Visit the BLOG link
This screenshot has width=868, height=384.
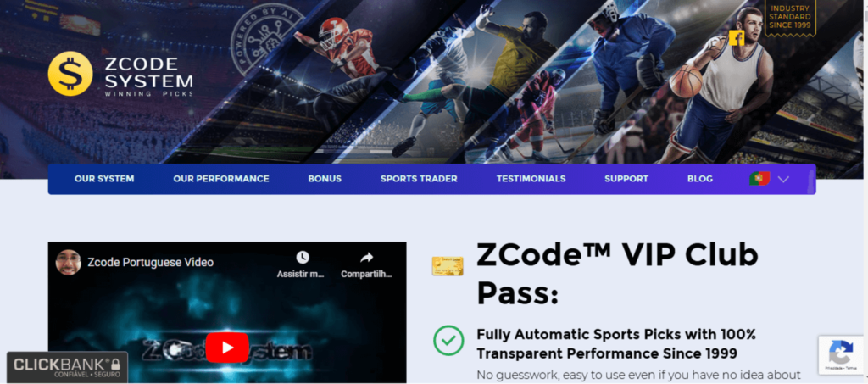tap(699, 179)
